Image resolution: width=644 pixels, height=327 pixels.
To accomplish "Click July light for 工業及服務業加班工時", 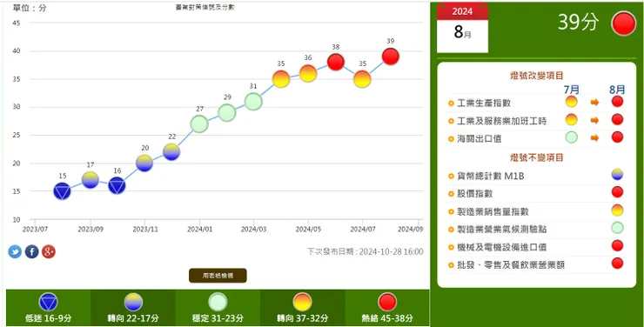I will 571,119.
